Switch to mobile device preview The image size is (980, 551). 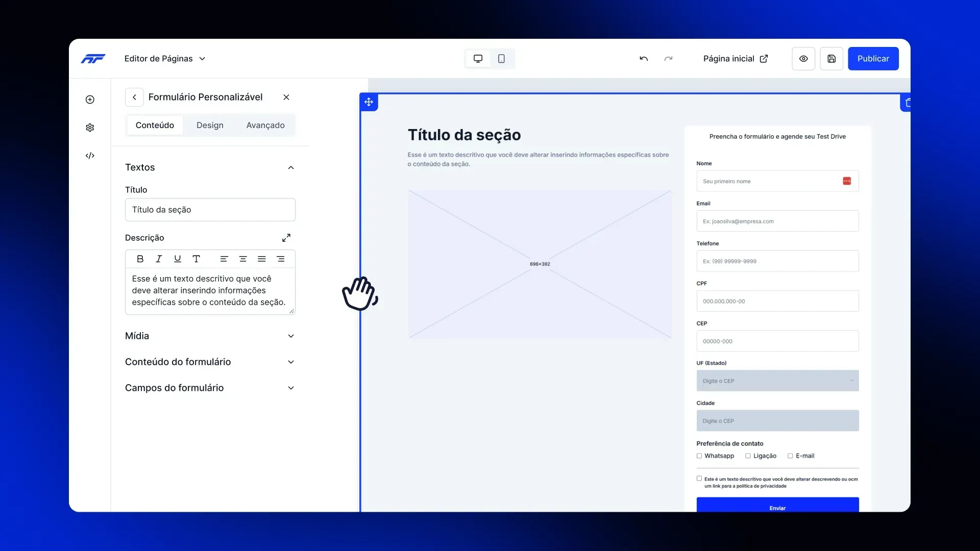(x=501, y=59)
